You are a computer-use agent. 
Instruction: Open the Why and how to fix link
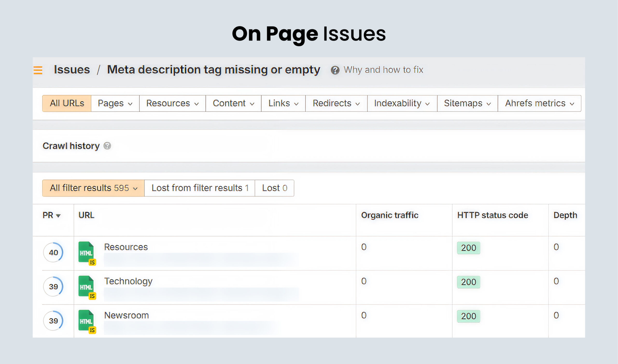point(383,70)
